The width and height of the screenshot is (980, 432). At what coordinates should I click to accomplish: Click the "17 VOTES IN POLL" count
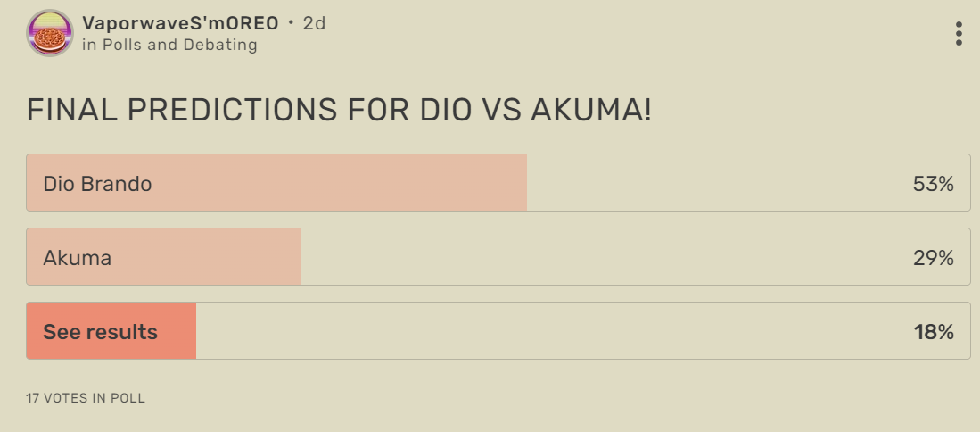86,398
